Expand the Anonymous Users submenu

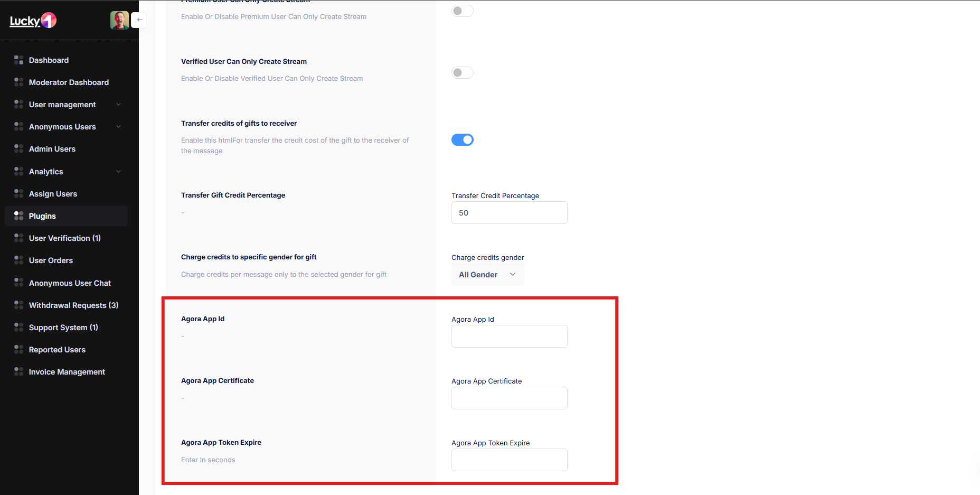(118, 127)
